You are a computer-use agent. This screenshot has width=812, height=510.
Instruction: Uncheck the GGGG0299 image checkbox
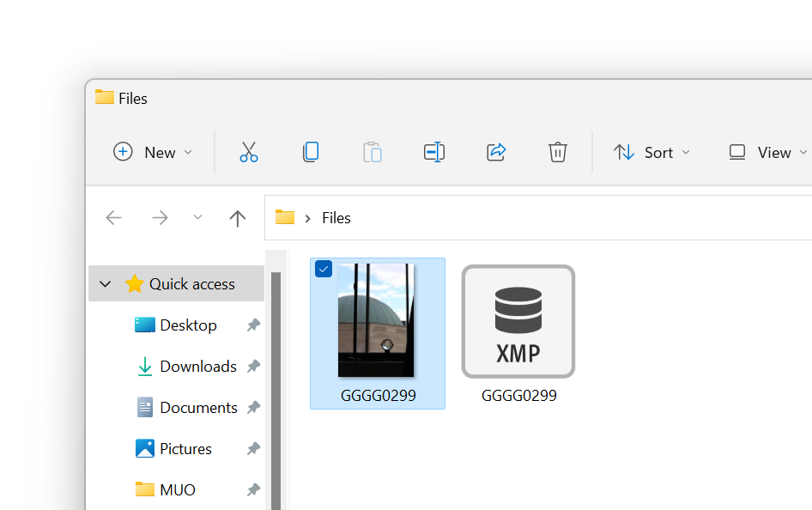coord(324,270)
